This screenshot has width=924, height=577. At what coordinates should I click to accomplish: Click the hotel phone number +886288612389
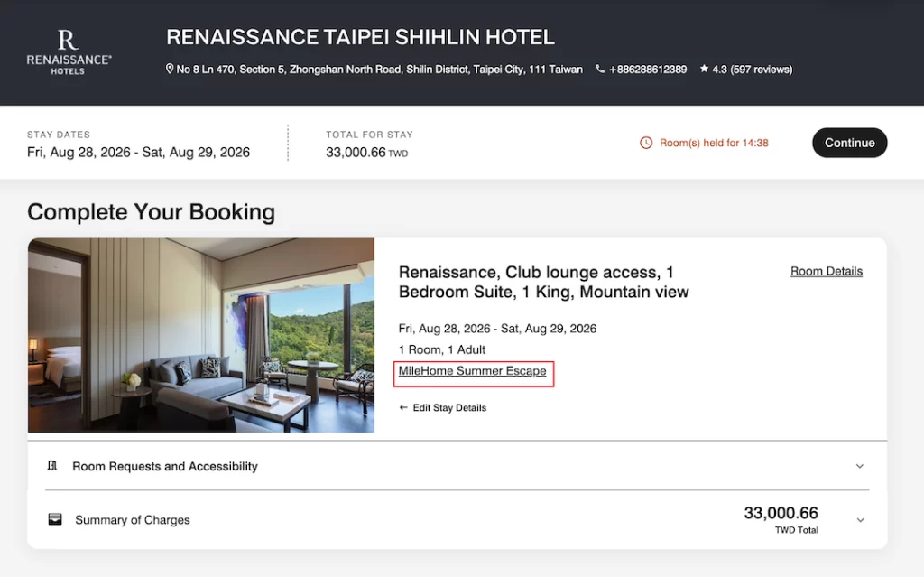click(x=648, y=69)
